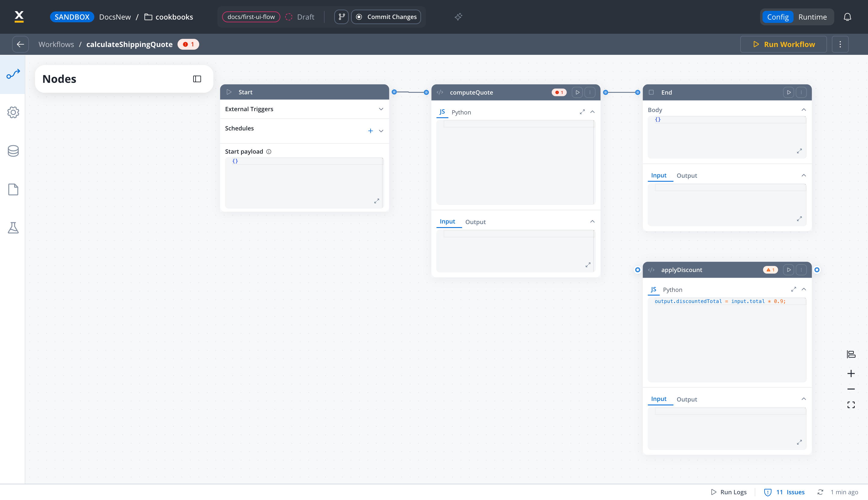Screen dimensions: 868x500
Task: Open the flask testing icon in the left sidebar
Action: 13,228
